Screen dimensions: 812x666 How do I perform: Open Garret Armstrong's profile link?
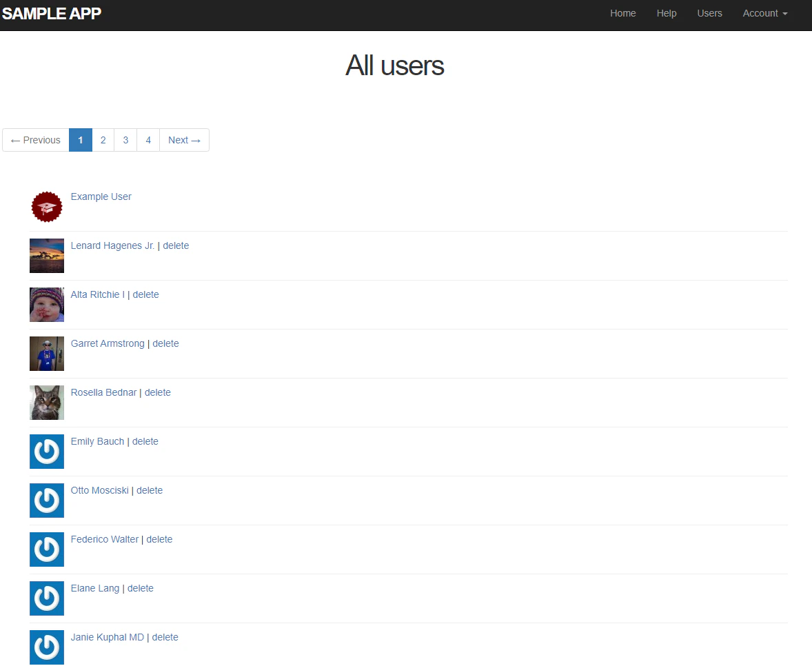coord(108,344)
